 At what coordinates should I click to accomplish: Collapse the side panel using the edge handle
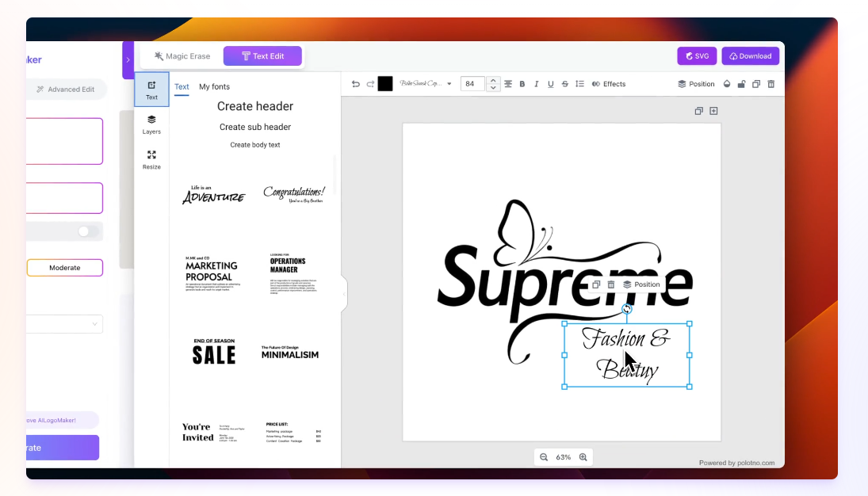point(344,293)
